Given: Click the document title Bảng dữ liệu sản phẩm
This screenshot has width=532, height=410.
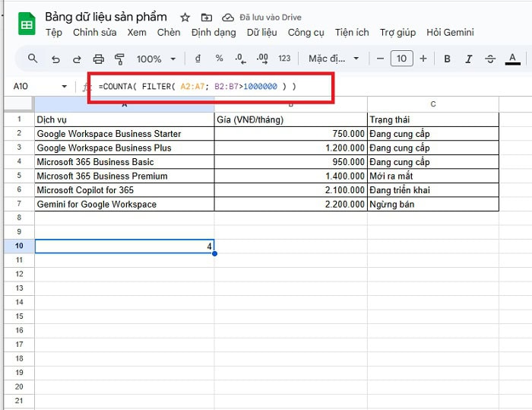Looking at the screenshot, I should click(106, 17).
